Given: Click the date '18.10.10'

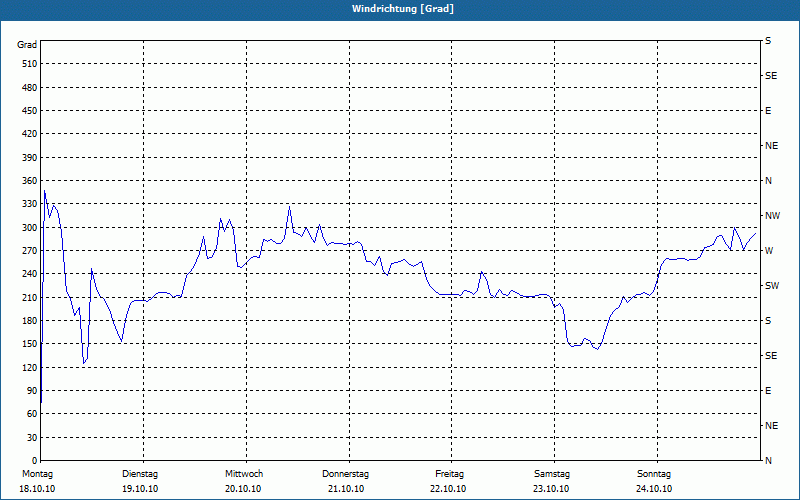Looking at the screenshot, I should click(x=37, y=489).
